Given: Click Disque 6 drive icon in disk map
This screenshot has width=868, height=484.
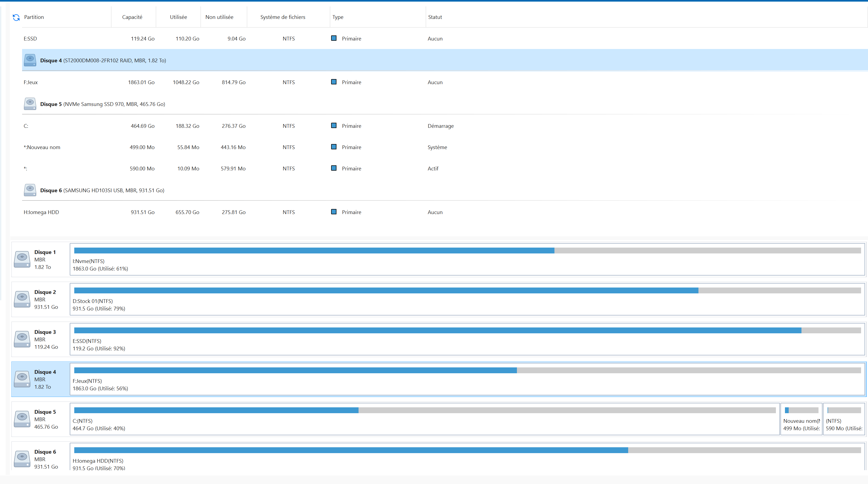Looking at the screenshot, I should click(22, 459).
